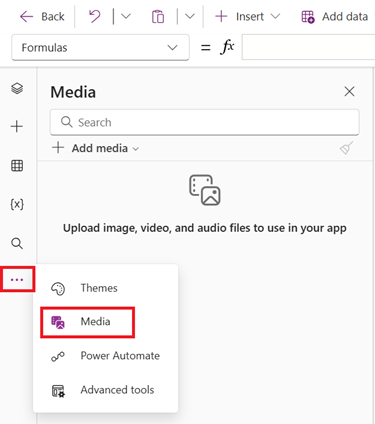Select Themes from the flyout menu
This screenshot has width=375, height=424.
pyautogui.click(x=105, y=288)
